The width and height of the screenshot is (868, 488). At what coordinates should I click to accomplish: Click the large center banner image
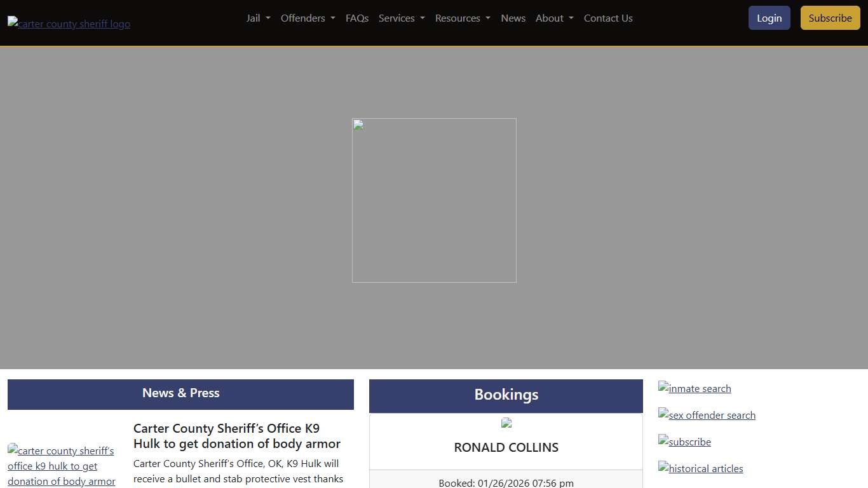pyautogui.click(x=434, y=200)
